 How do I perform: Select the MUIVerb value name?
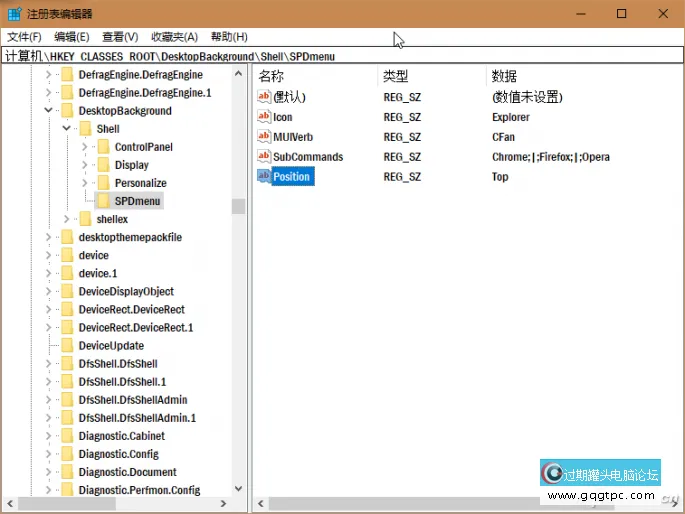point(293,137)
